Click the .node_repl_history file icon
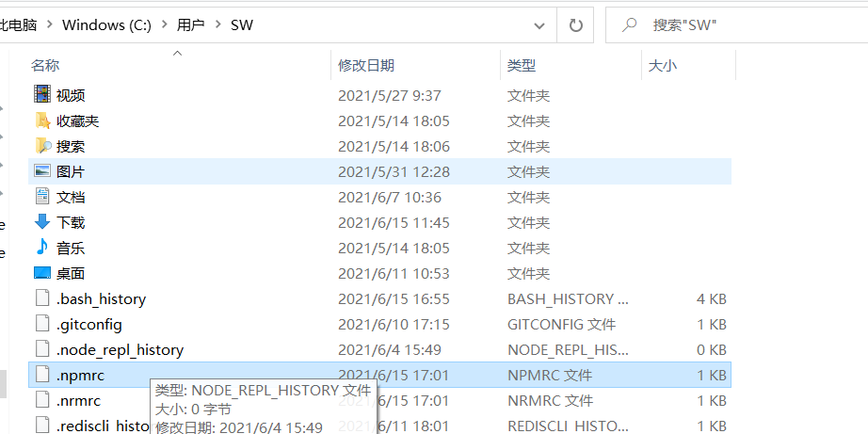The height and width of the screenshot is (434, 868). (x=42, y=349)
